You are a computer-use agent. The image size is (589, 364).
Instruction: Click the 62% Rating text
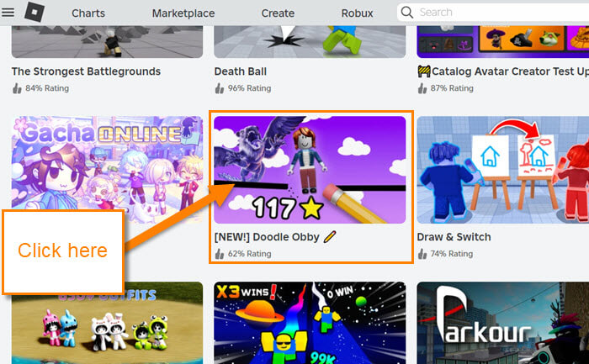(249, 254)
